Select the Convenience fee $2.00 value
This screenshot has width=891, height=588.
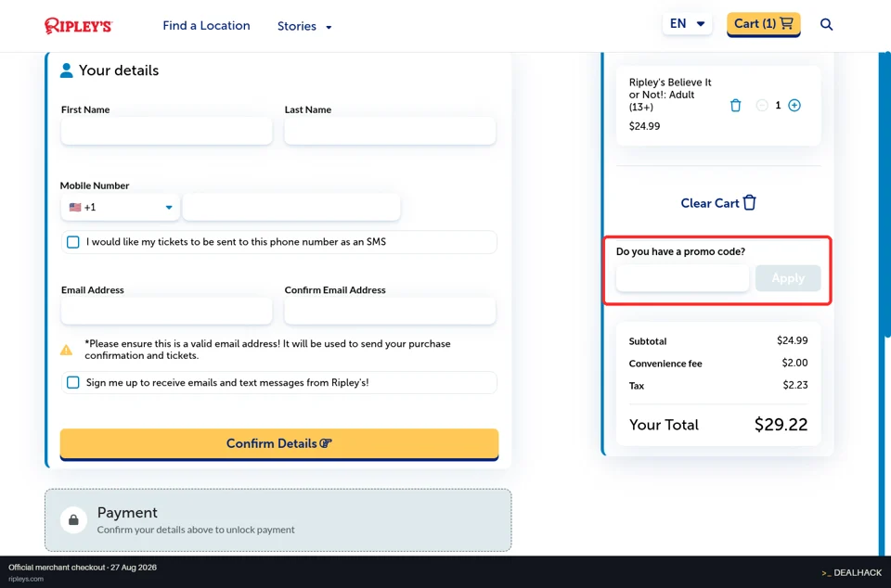pos(794,363)
